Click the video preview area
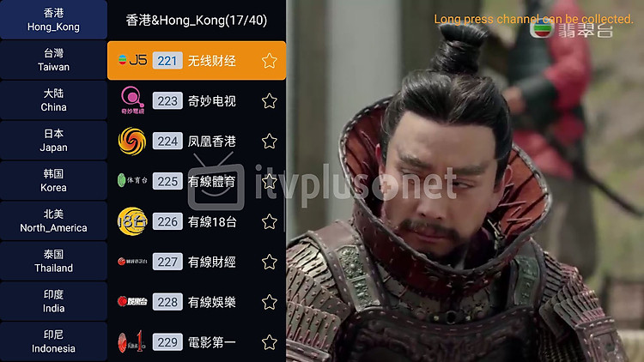The width and height of the screenshot is (644, 362). point(465,181)
